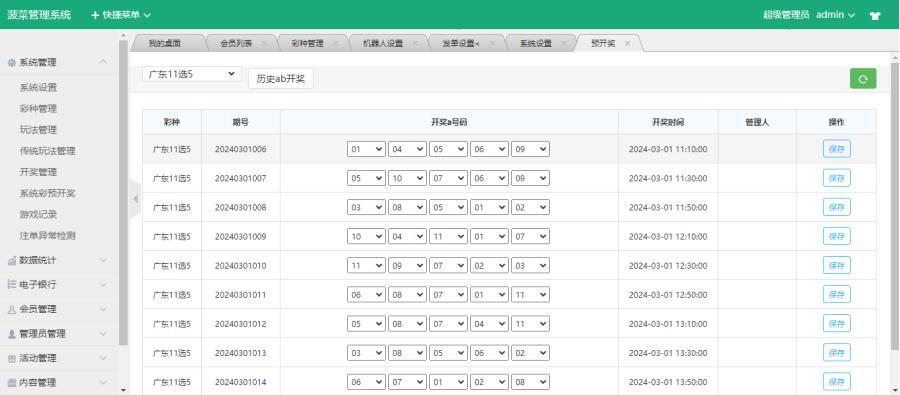Image resolution: width=900 pixels, height=395 pixels.
Task: Close the 系统设置 tab
Action: pos(564,43)
